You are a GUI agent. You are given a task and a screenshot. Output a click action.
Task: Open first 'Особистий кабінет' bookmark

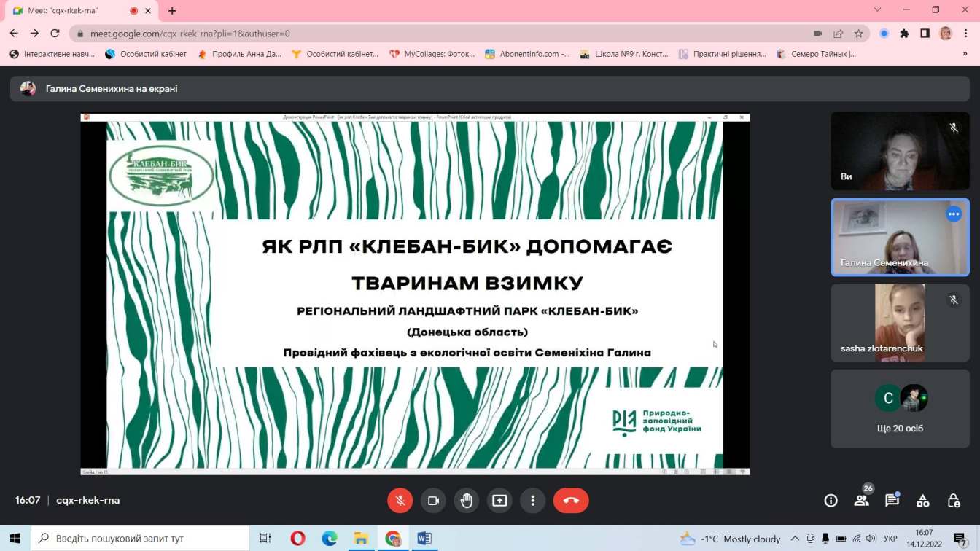(x=146, y=54)
